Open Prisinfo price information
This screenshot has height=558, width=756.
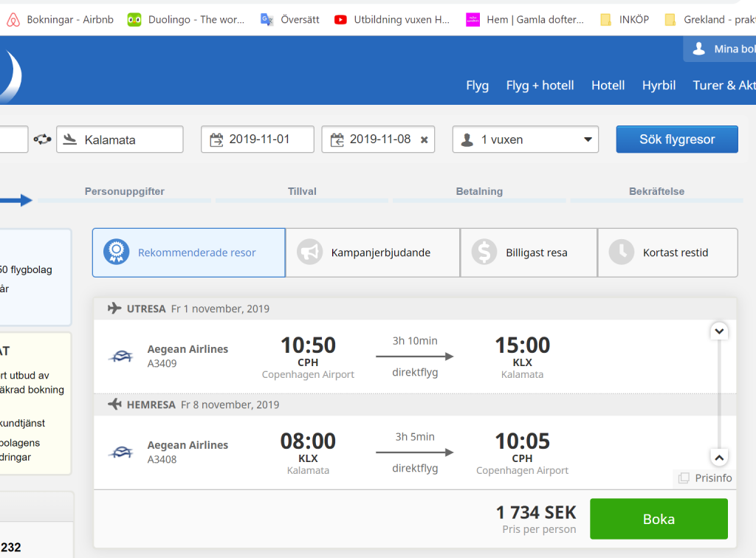[705, 478]
